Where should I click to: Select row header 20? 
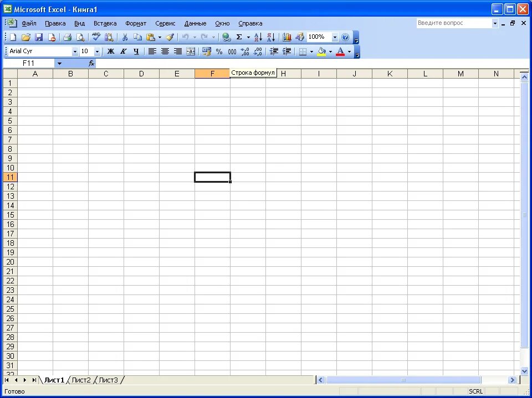(x=10, y=262)
